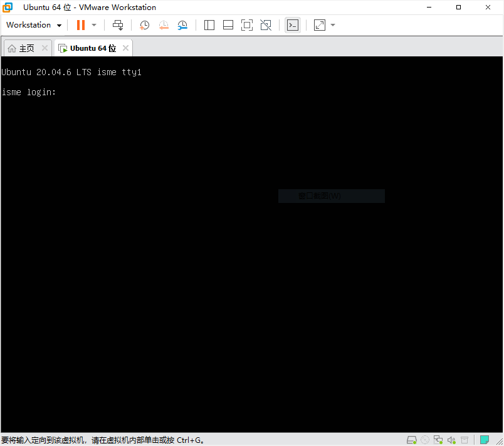The image size is (504, 446).
Task: Toggle the console view button
Action: tap(293, 25)
